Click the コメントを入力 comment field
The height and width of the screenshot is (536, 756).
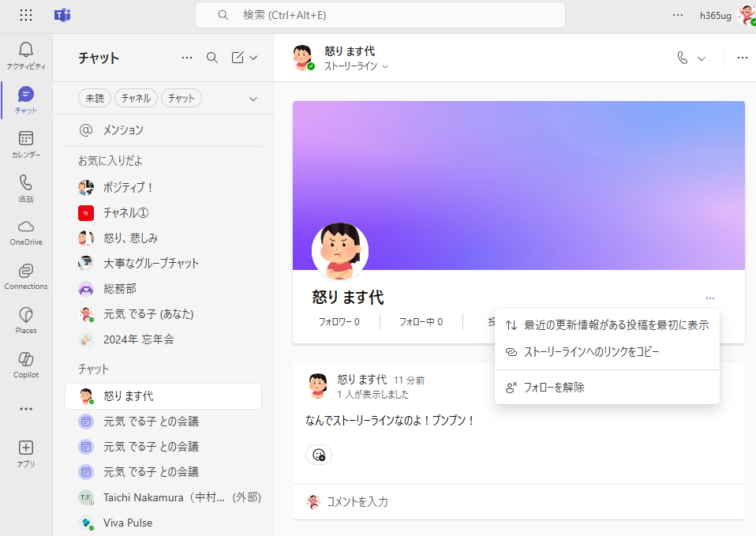pos(518,502)
